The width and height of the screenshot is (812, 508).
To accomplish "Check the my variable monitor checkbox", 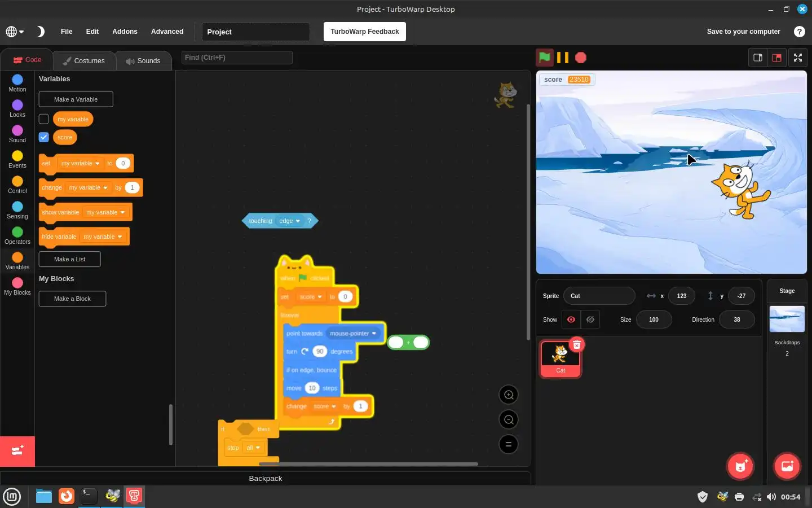I will (x=43, y=119).
